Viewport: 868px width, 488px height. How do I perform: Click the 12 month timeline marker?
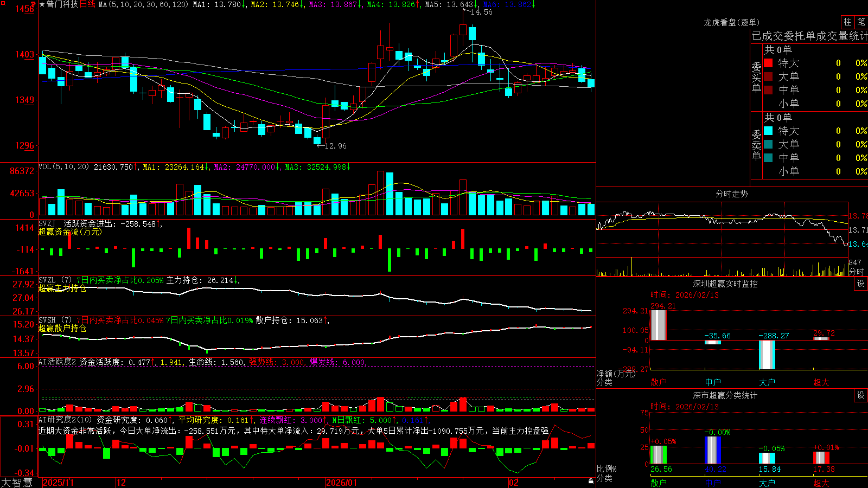pyautogui.click(x=122, y=483)
